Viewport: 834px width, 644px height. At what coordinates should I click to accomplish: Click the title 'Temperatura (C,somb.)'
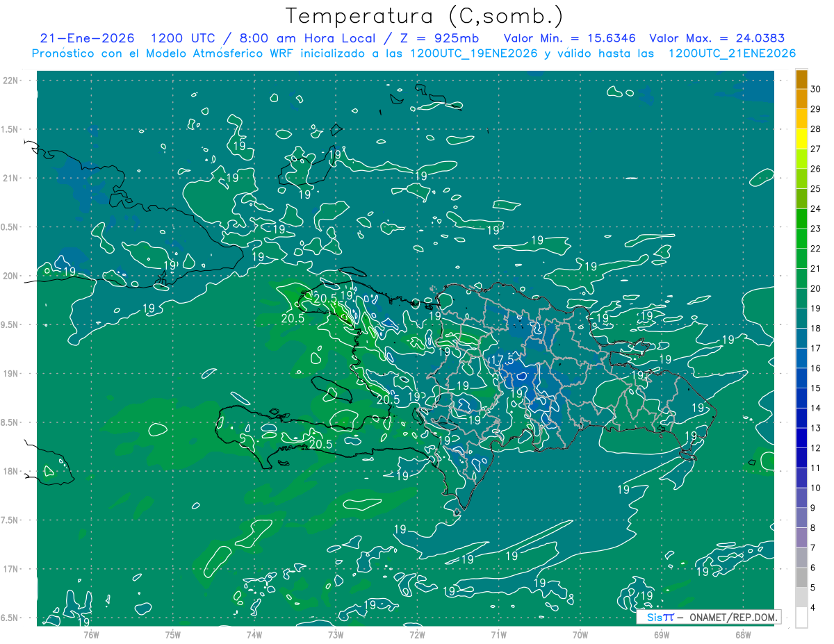[x=424, y=16]
